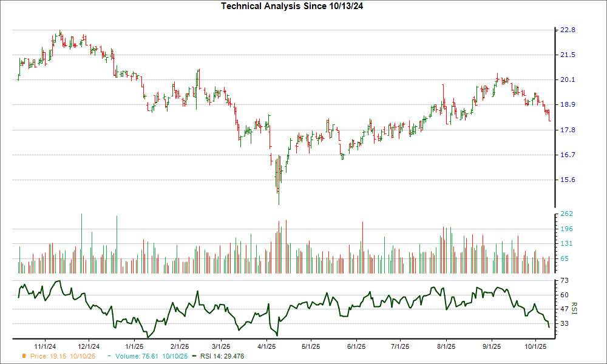Click the orange Price legend marker

coord(24,357)
